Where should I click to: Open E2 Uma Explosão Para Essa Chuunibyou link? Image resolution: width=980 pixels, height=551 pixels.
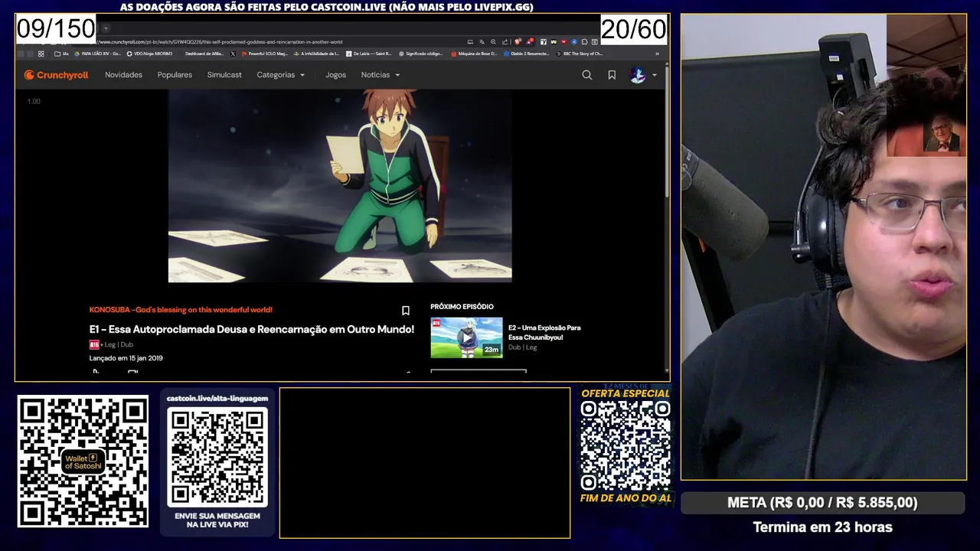[544, 332]
